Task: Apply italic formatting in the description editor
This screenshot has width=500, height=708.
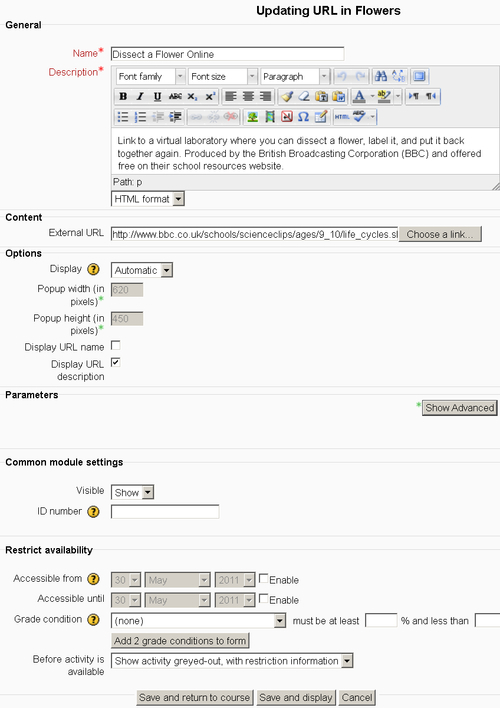Action: [140, 96]
